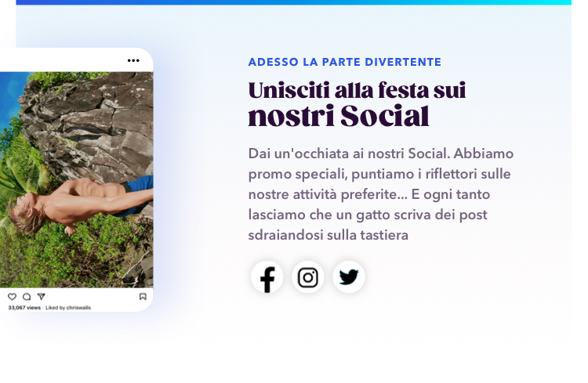The width and height of the screenshot is (588, 383).
Task: Visit the Facebook social page
Action: pyautogui.click(x=267, y=277)
